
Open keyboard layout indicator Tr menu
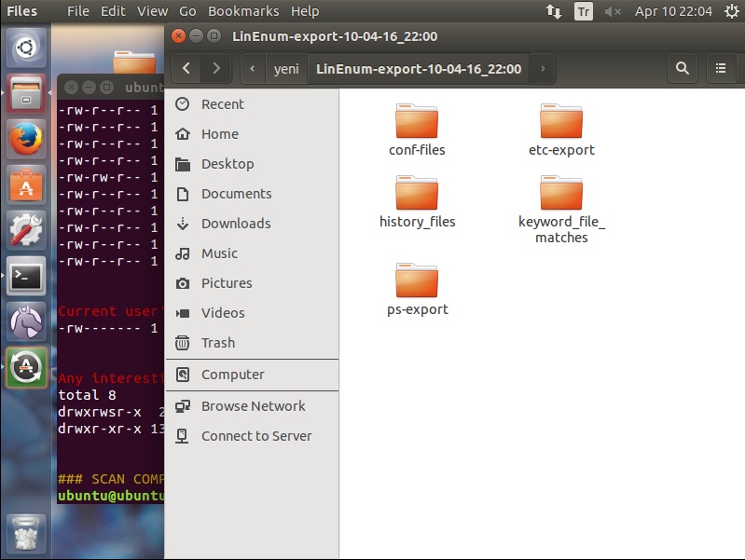(x=584, y=11)
